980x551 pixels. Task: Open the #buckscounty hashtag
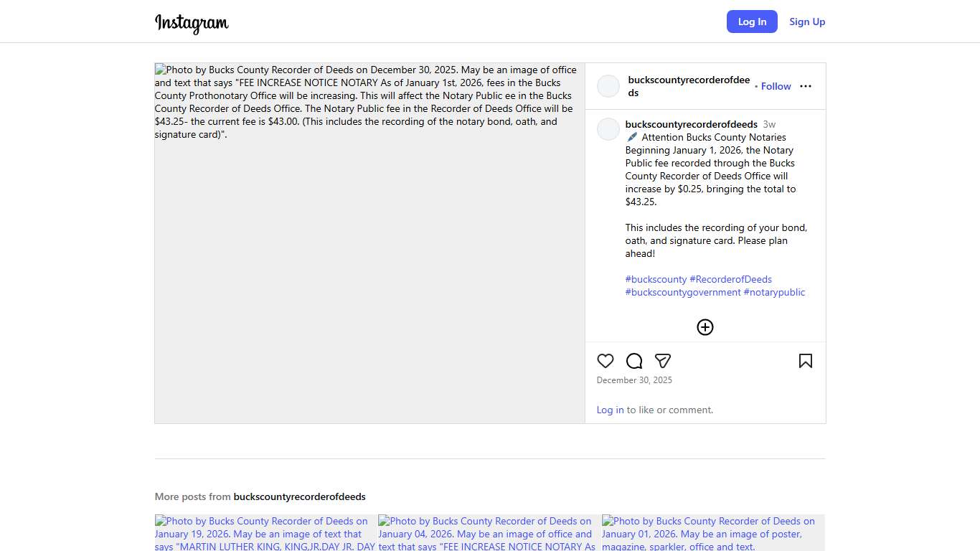coord(656,279)
